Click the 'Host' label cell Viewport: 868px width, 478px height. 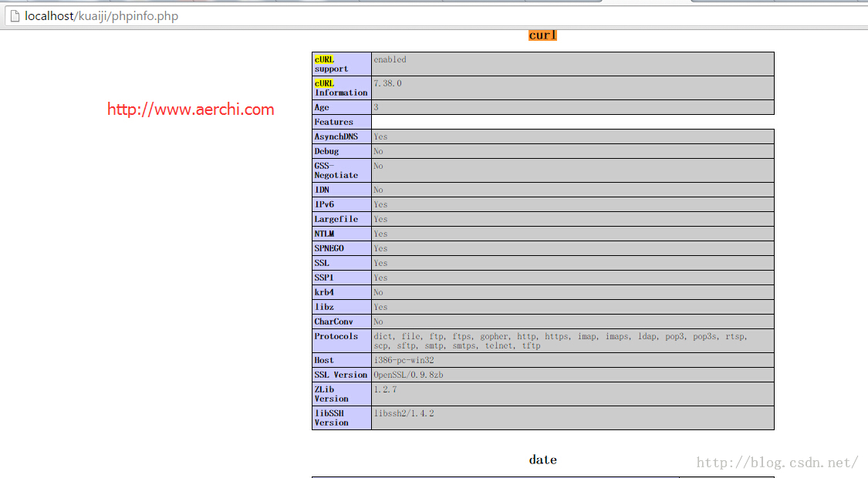342,360
